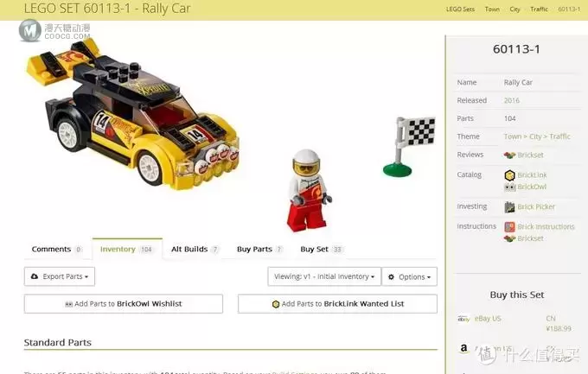
Task: Click the BrickLink hexagon icon in Wanted List button
Action: click(276, 304)
